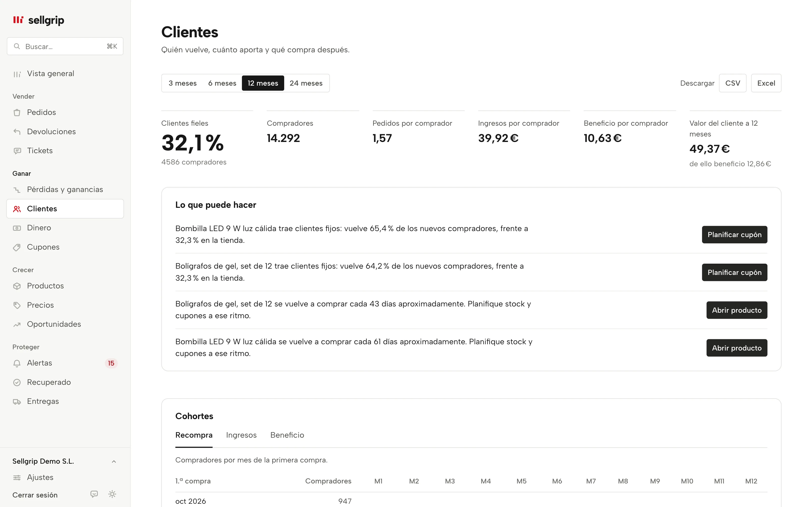
Task: Open Productos via the box icon
Action: point(17,286)
